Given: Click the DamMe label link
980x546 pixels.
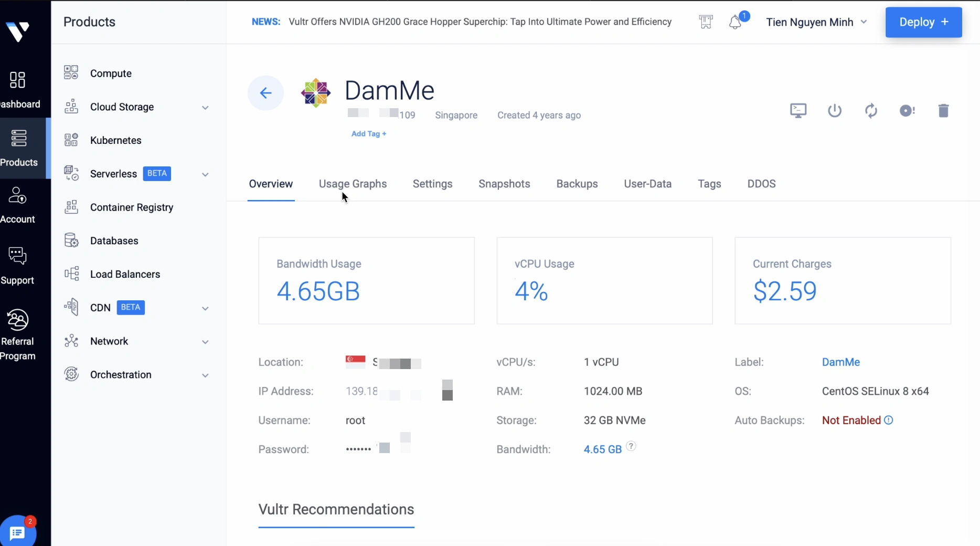Looking at the screenshot, I should (841, 362).
